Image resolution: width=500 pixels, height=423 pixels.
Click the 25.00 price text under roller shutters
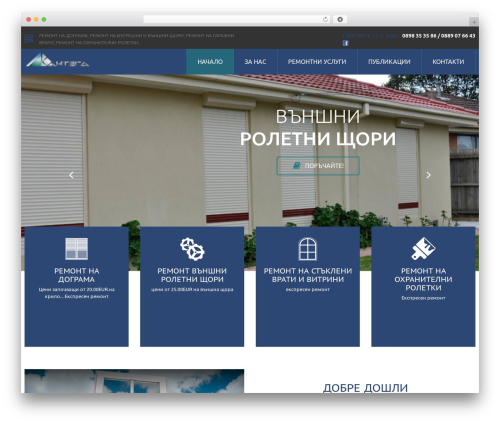coord(192,289)
